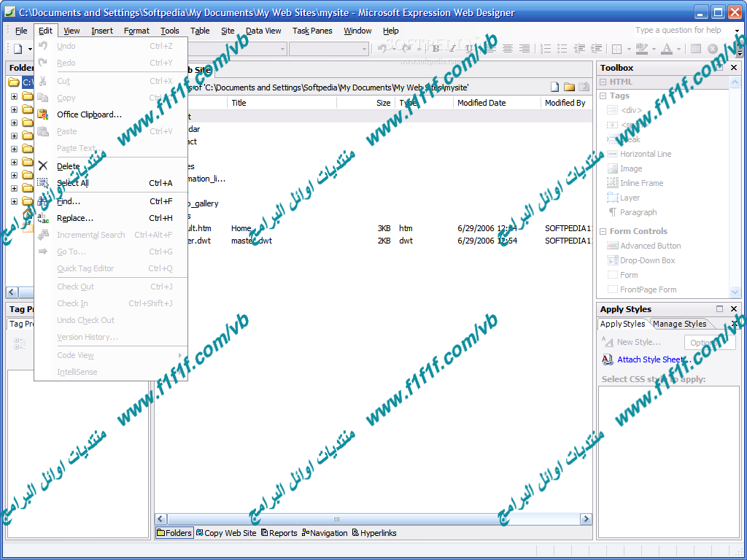Choose Office Clipboard from Edit menu
Viewport: 747px width, 560px height.
[x=89, y=114]
